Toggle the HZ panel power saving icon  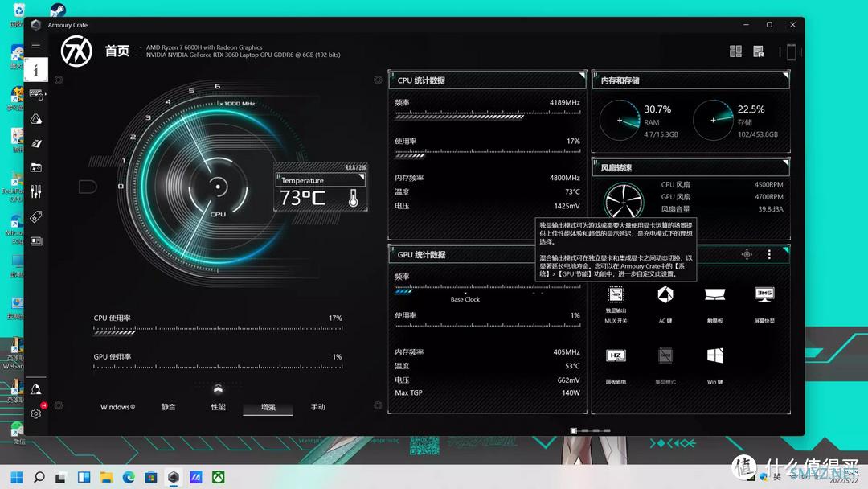coord(616,355)
